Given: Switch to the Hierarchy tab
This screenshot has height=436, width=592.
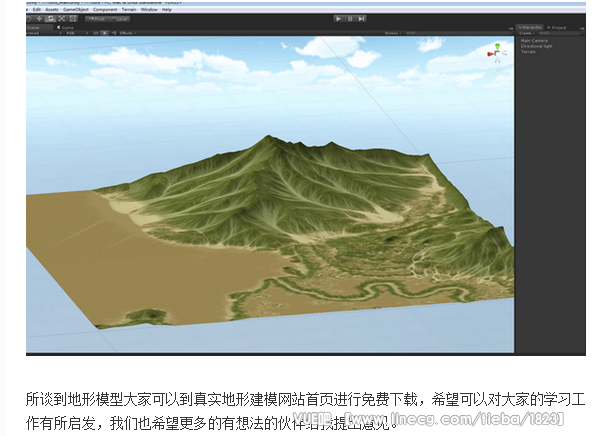Looking at the screenshot, I should (530, 28).
